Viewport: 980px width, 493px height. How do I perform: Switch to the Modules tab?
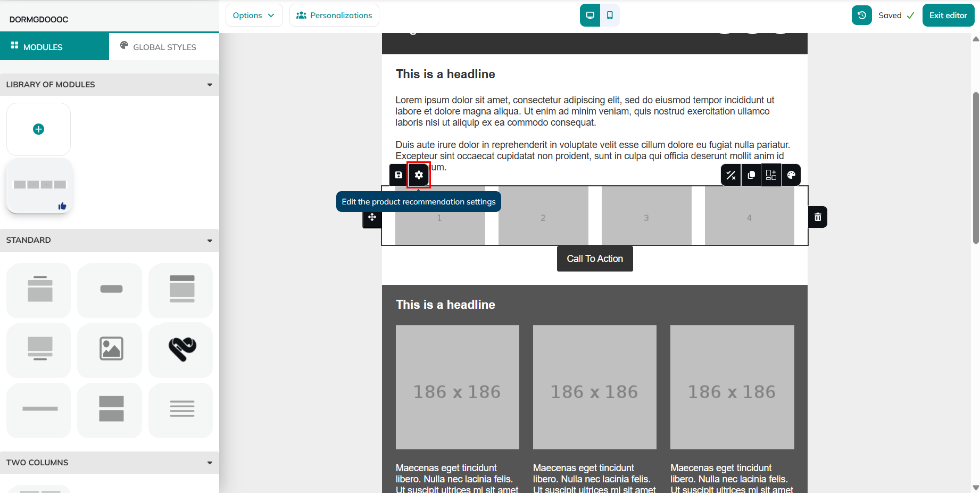tap(54, 47)
